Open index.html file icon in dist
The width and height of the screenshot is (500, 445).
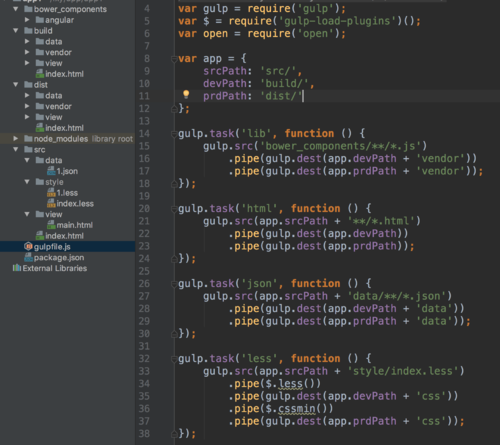click(40, 128)
